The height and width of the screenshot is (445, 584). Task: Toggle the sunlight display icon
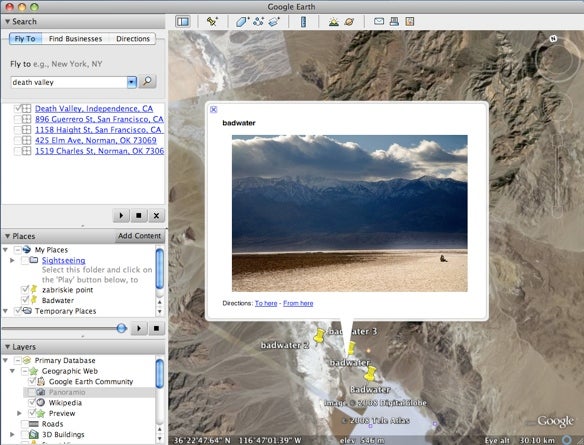pos(334,22)
